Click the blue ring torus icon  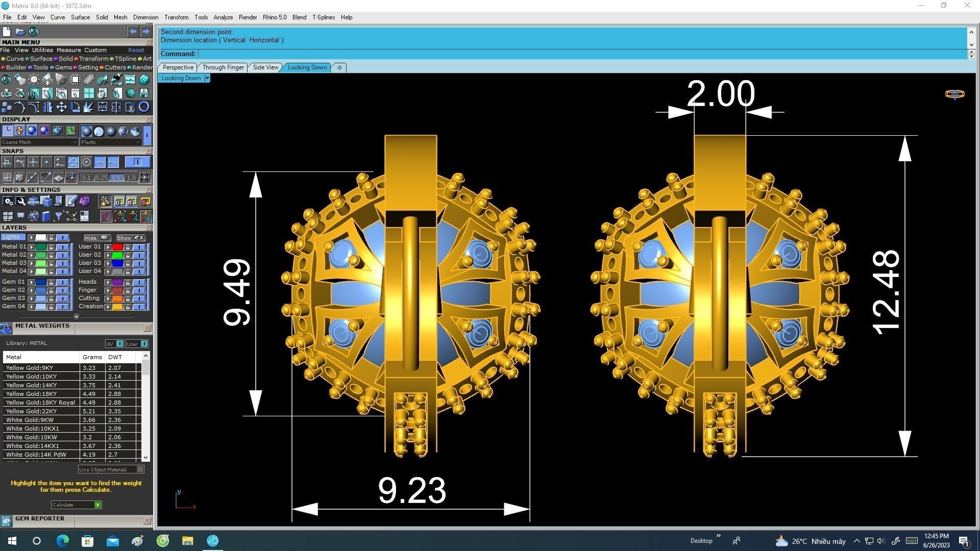(x=144, y=107)
